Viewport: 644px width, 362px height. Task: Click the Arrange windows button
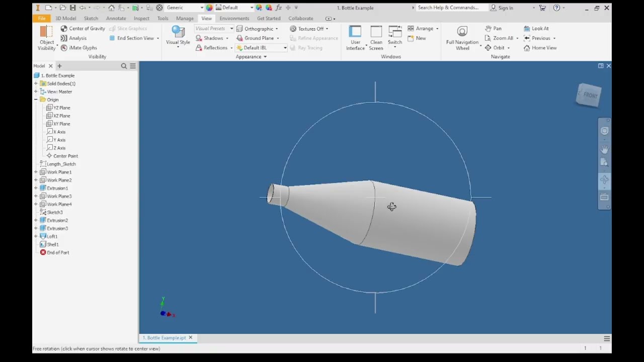click(x=423, y=29)
